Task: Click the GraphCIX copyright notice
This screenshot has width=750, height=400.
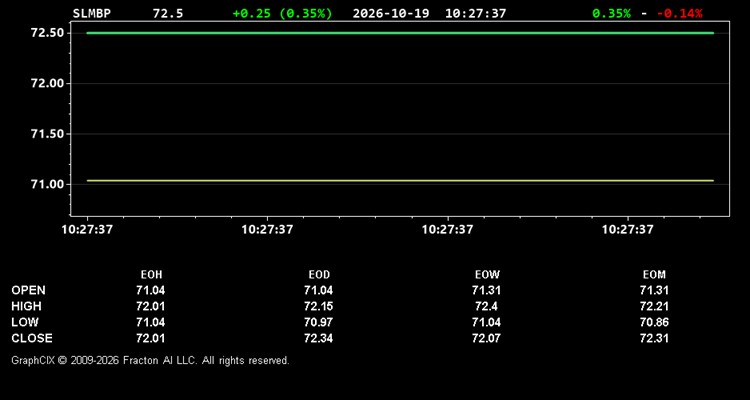Action: point(150,360)
